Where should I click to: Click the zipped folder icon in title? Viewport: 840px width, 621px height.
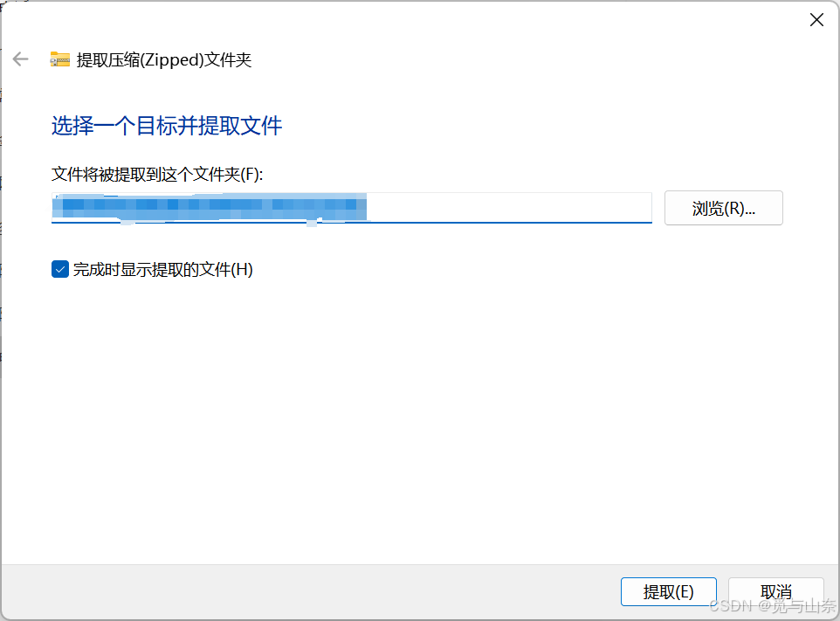(x=60, y=59)
